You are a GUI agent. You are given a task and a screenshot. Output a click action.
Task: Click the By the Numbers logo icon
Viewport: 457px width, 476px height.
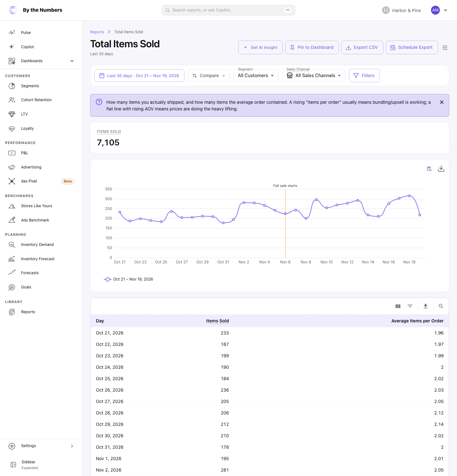pos(13,10)
